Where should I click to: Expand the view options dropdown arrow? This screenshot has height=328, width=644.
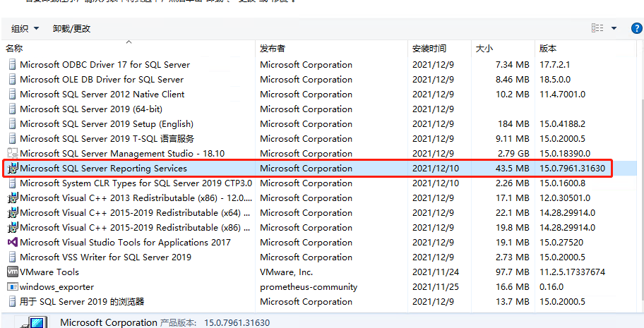614,28
